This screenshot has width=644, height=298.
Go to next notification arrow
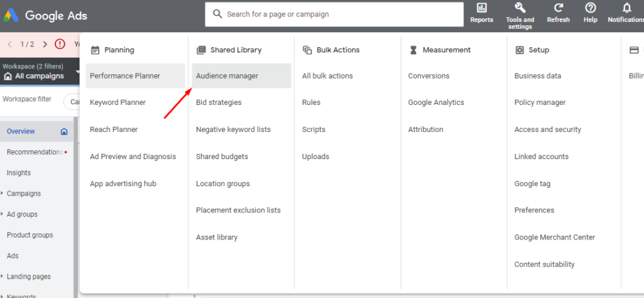(x=45, y=45)
